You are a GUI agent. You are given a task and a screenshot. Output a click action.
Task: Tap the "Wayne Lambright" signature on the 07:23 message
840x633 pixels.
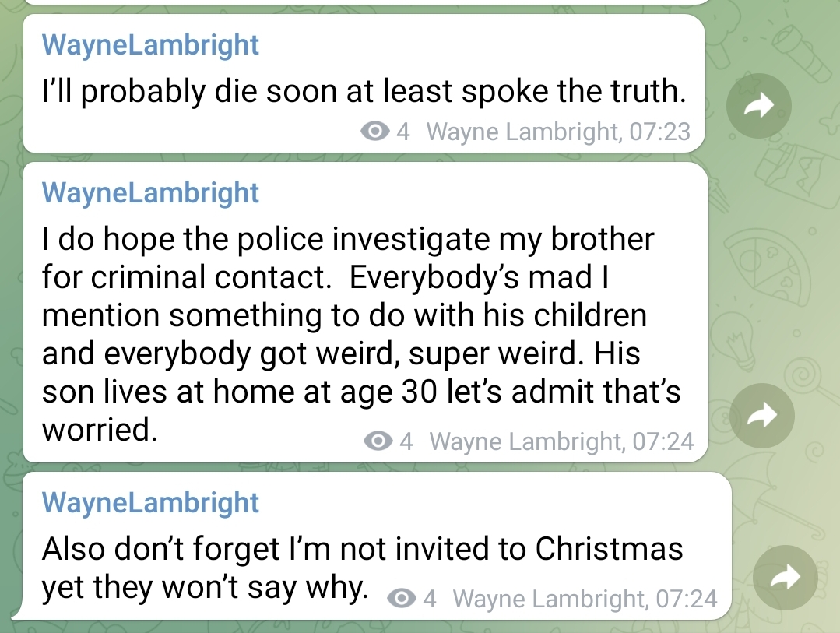pyautogui.click(x=522, y=132)
